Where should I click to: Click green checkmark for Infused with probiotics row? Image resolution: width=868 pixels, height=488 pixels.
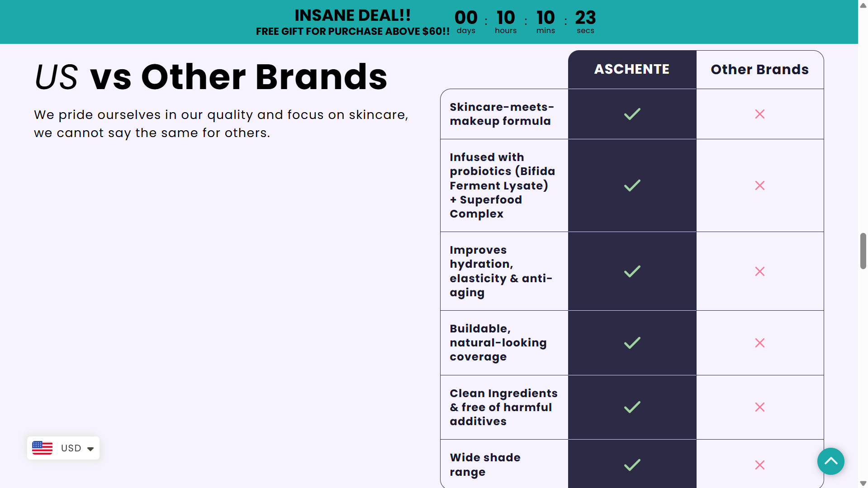(x=632, y=185)
